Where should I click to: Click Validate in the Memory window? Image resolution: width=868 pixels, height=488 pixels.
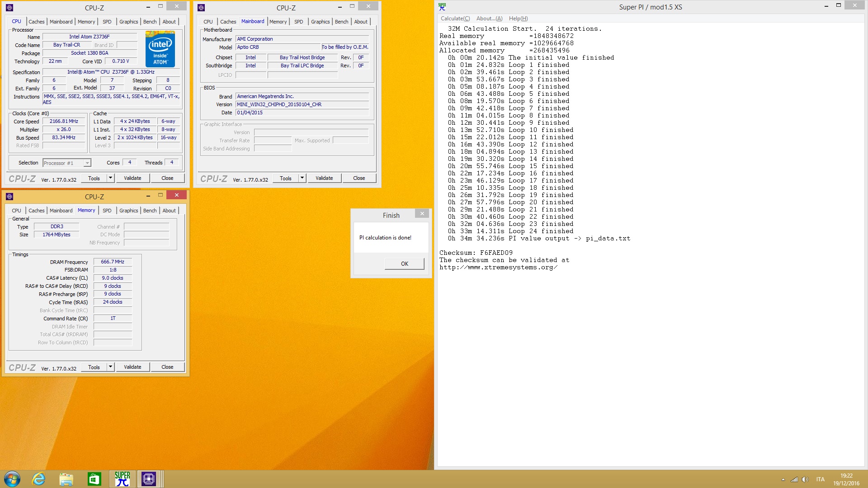tap(132, 367)
